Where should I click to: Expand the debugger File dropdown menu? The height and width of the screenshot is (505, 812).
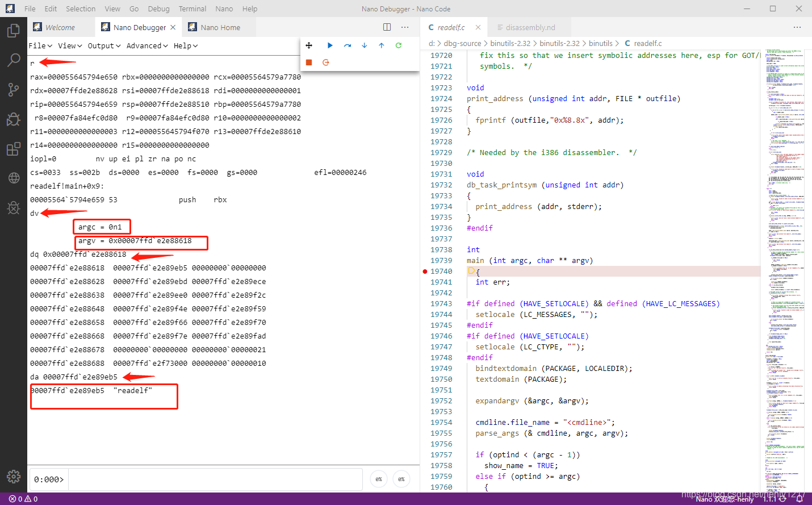click(40, 46)
